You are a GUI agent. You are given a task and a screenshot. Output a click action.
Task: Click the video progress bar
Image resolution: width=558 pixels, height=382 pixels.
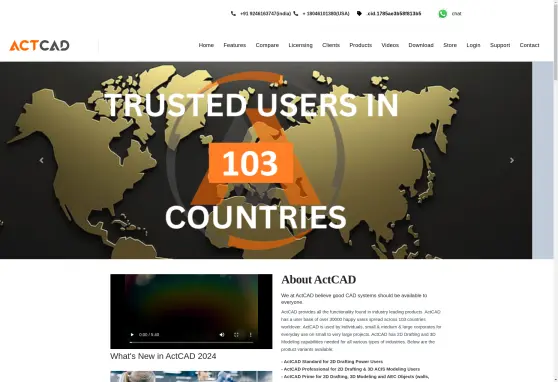tap(191, 342)
